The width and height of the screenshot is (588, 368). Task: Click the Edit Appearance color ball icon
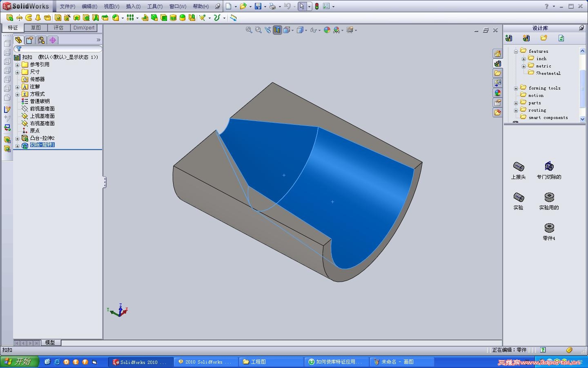(x=327, y=30)
